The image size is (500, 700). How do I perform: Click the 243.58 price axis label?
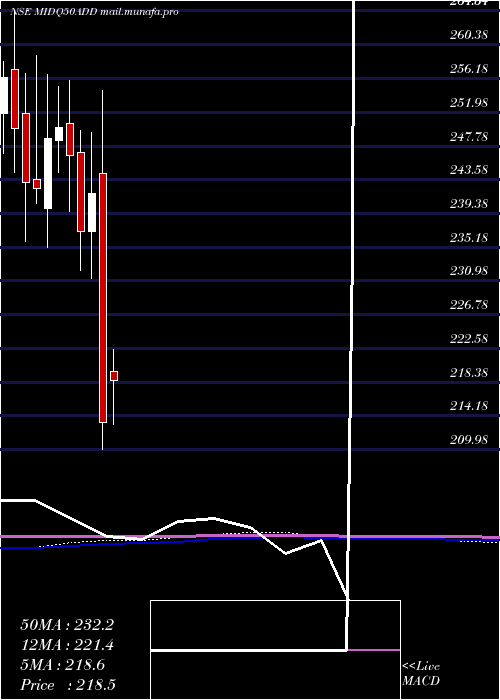pyautogui.click(x=469, y=170)
